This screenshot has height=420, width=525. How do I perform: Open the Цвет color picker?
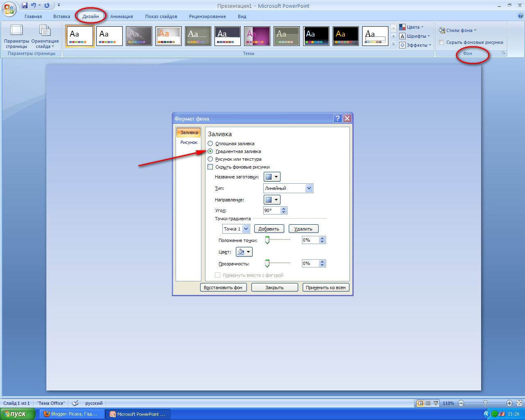[244, 252]
